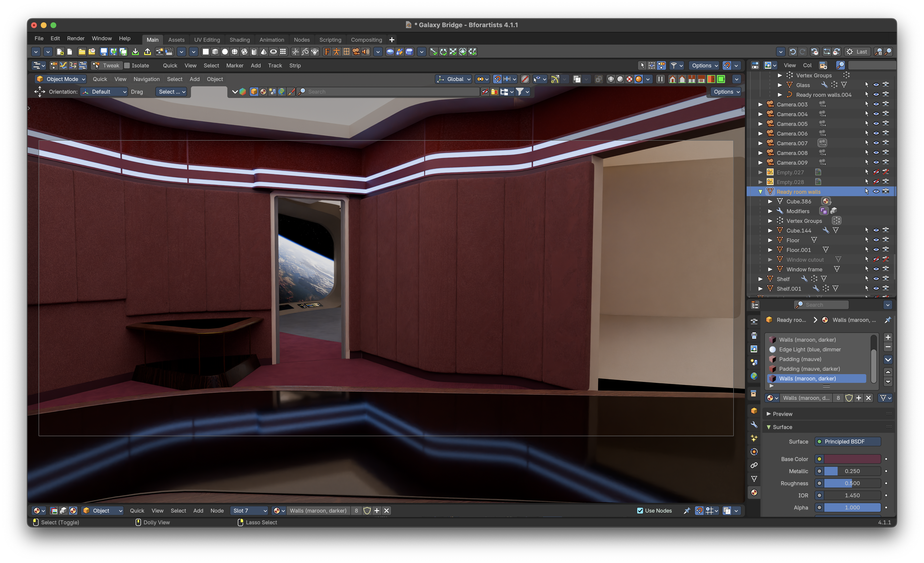Click the Roughness value slider

pos(852,483)
